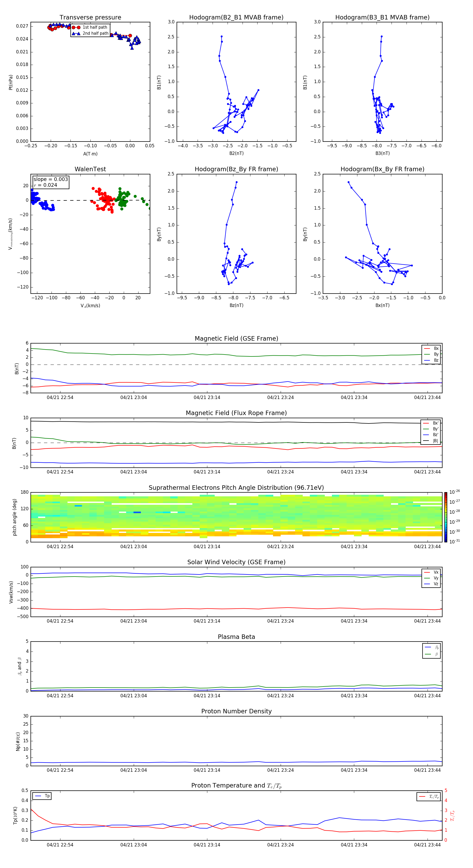The height and width of the screenshot is (868, 473).
Task: Click the '1st half path' legend entry
Action: point(90,27)
